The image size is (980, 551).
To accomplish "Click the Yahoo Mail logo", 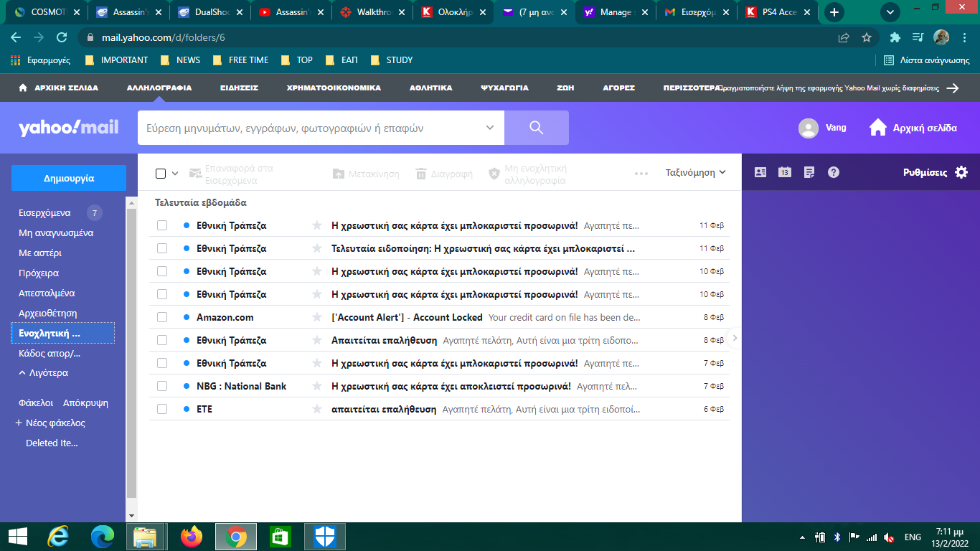I will pyautogui.click(x=69, y=128).
